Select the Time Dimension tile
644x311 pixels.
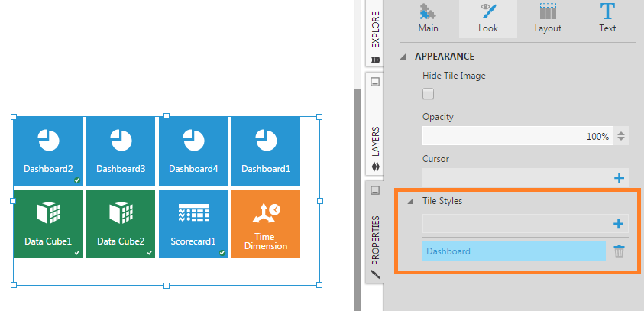(x=265, y=223)
